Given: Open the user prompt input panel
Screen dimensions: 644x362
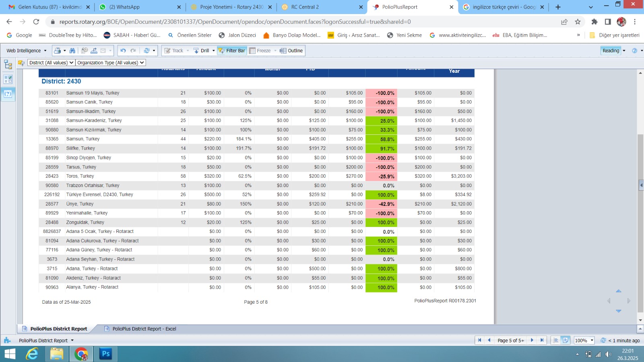Looking at the screenshot, I should click(8, 94).
